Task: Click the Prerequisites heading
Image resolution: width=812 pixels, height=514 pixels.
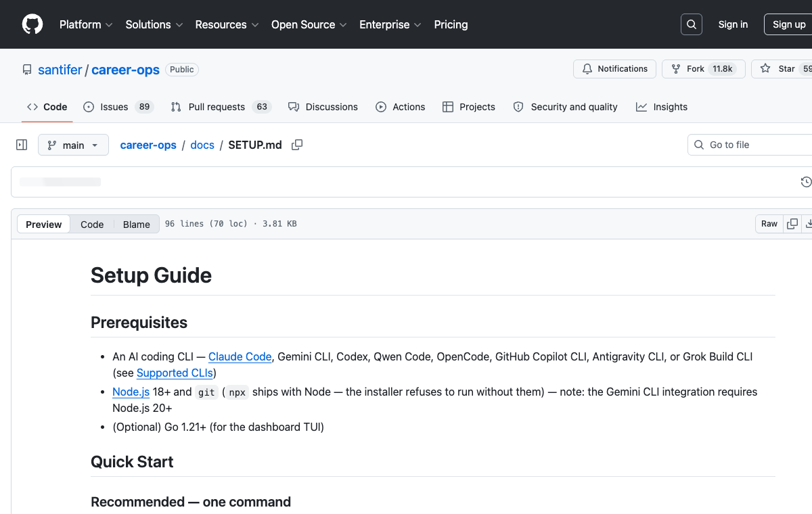Action: tap(139, 323)
